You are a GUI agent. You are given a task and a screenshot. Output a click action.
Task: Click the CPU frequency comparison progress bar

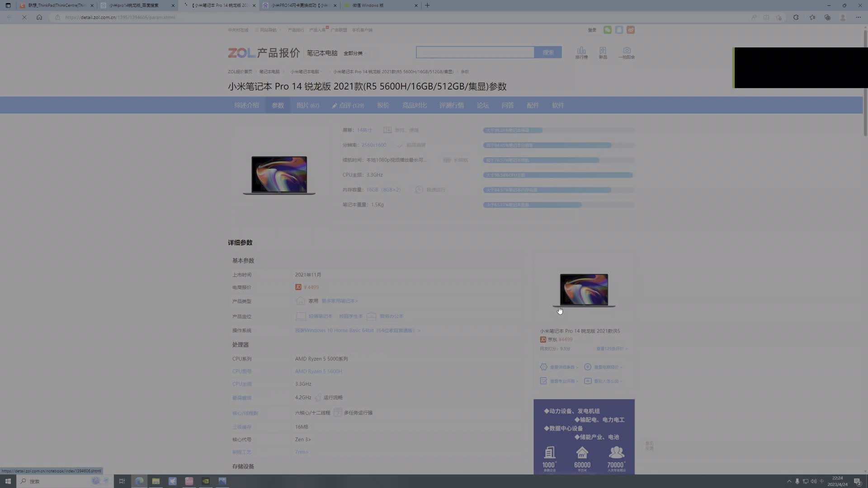(x=559, y=175)
